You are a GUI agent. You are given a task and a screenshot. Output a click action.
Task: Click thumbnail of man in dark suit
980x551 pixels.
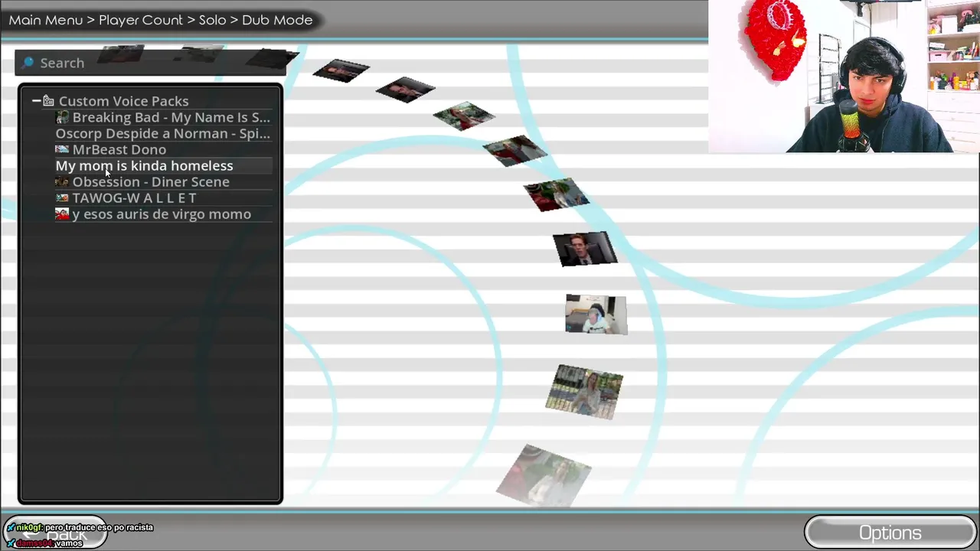point(585,249)
